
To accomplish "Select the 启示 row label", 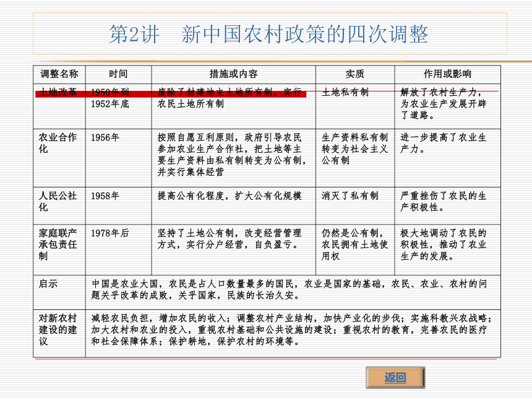I will pyautogui.click(x=59, y=292).
